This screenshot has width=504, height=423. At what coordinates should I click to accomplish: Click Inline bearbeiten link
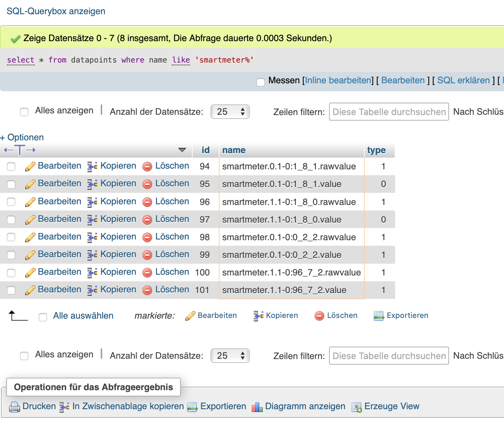[338, 81]
